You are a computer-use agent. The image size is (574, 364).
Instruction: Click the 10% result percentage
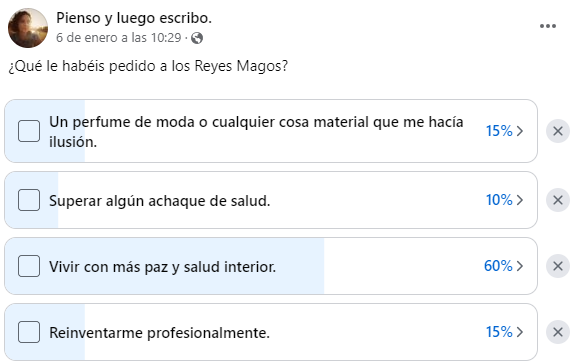[499, 200]
